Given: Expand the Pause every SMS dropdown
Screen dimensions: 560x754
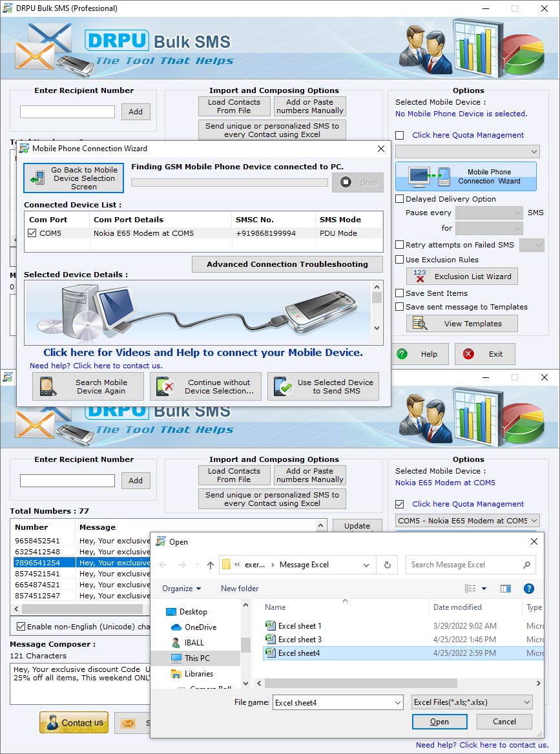Looking at the screenshot, I should (x=488, y=212).
